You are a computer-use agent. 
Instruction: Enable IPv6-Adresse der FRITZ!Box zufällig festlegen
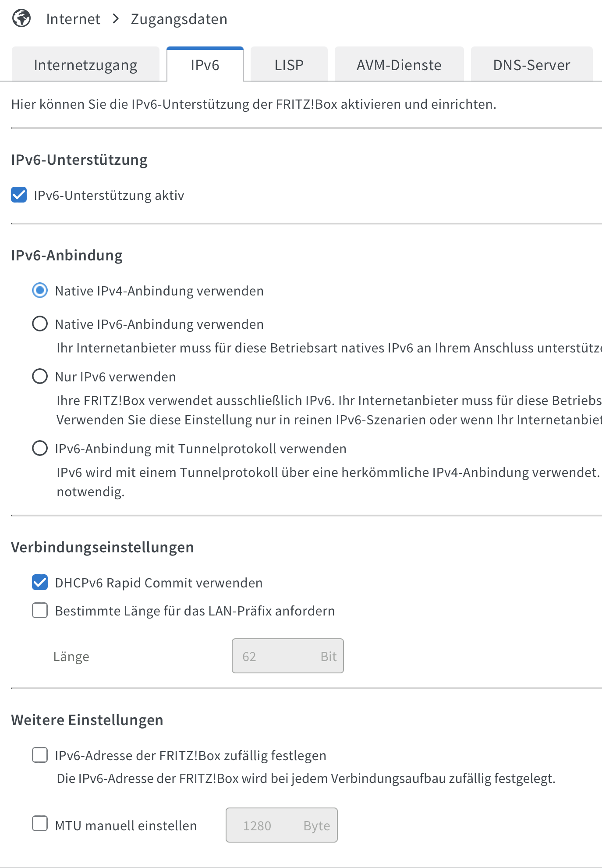point(40,755)
